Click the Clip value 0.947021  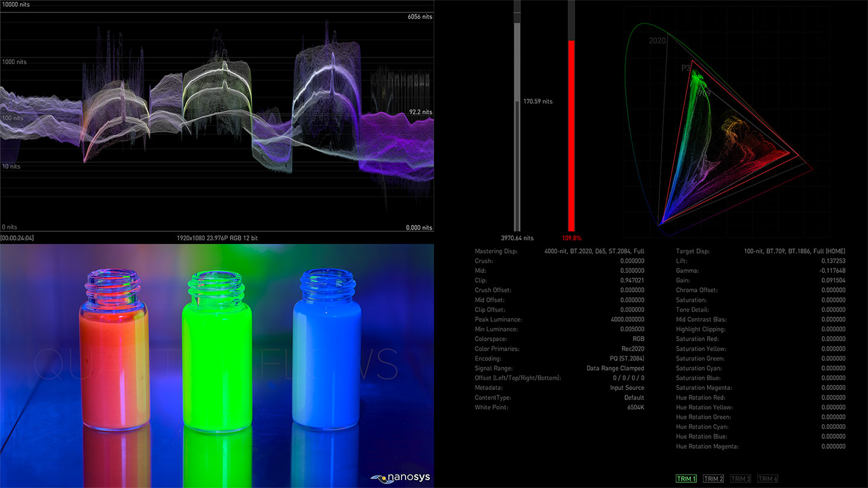632,280
